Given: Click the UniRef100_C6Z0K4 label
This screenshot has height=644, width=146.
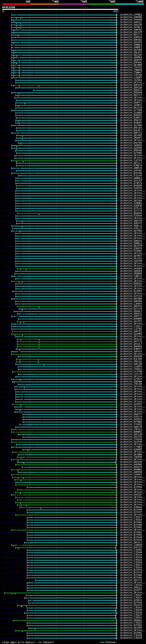Looking at the screenshot, I should point(131,80).
